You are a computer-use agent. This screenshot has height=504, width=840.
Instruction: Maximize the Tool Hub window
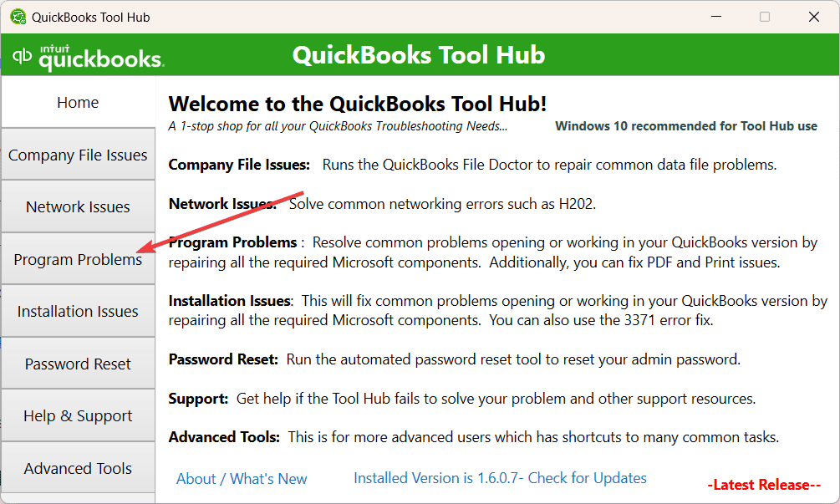[765, 17]
